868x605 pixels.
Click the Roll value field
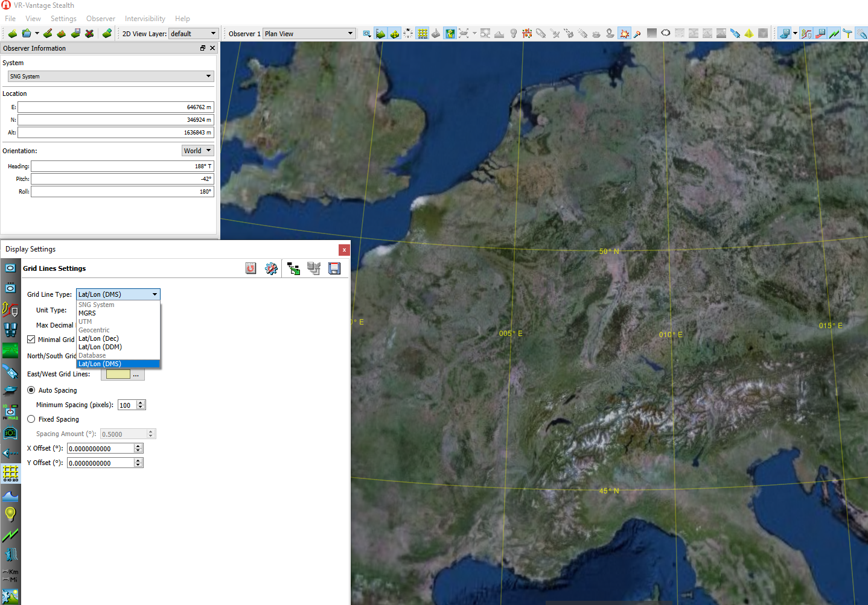tap(123, 191)
